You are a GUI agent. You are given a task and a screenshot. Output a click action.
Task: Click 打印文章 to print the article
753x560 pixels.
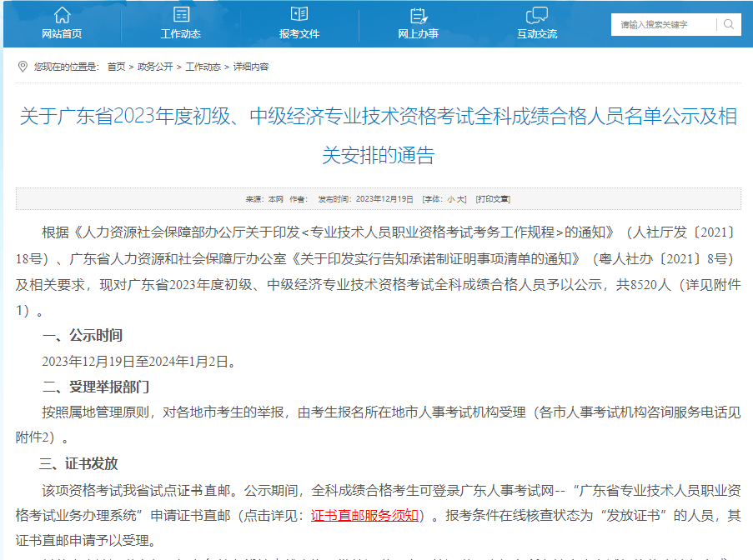pyautogui.click(x=493, y=199)
